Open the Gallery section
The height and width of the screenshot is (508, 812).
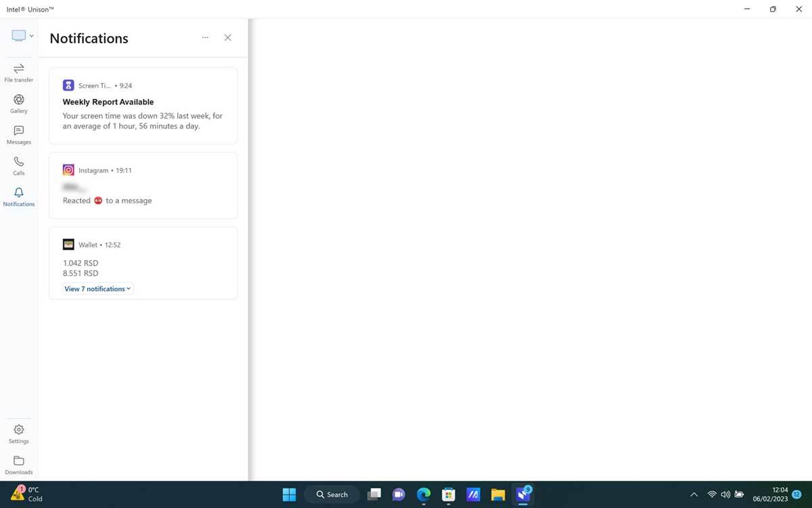point(19,104)
